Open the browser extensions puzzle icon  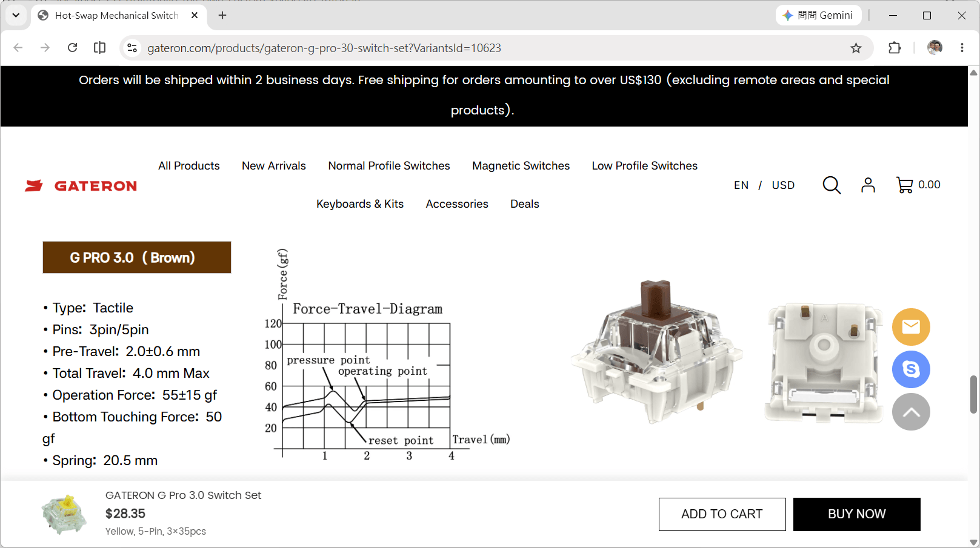point(895,48)
